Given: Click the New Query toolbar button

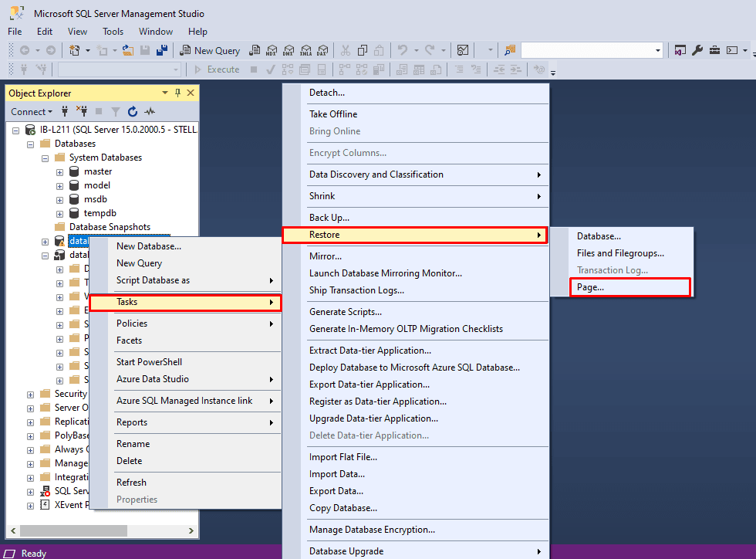Looking at the screenshot, I should [210, 51].
